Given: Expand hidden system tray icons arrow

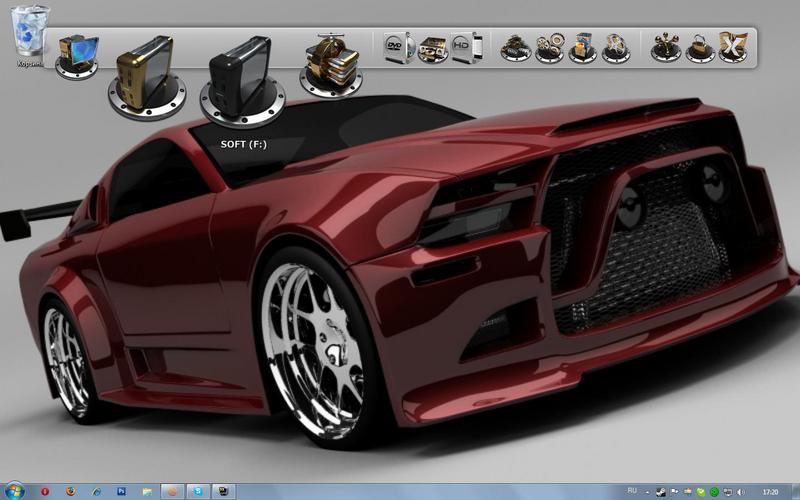Looking at the screenshot, I should point(648,492).
